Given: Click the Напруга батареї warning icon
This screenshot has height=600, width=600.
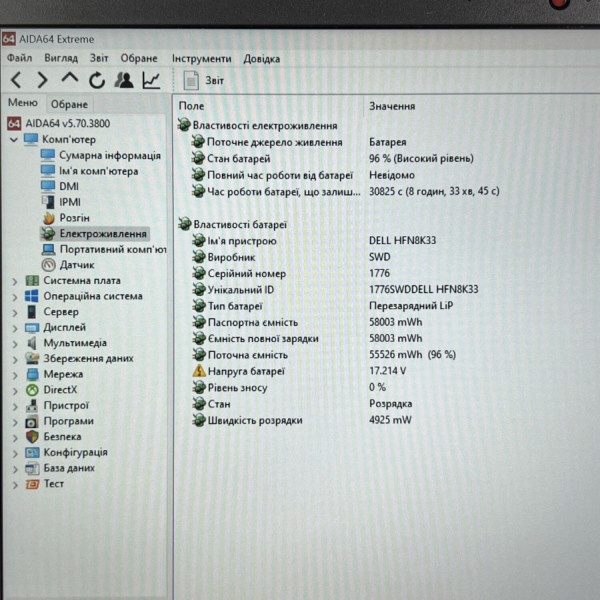Looking at the screenshot, I should click(199, 371).
